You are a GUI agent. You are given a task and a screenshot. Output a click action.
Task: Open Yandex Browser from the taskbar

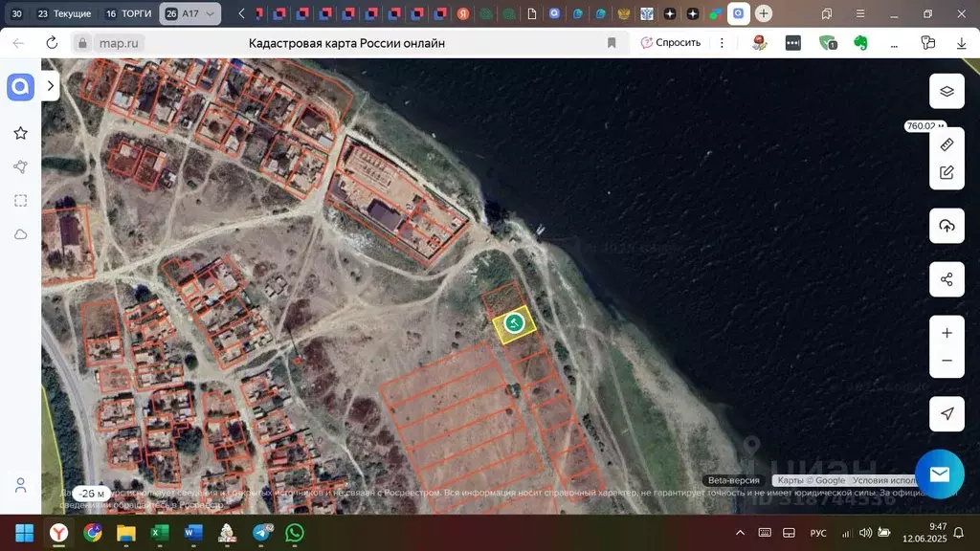click(x=58, y=533)
